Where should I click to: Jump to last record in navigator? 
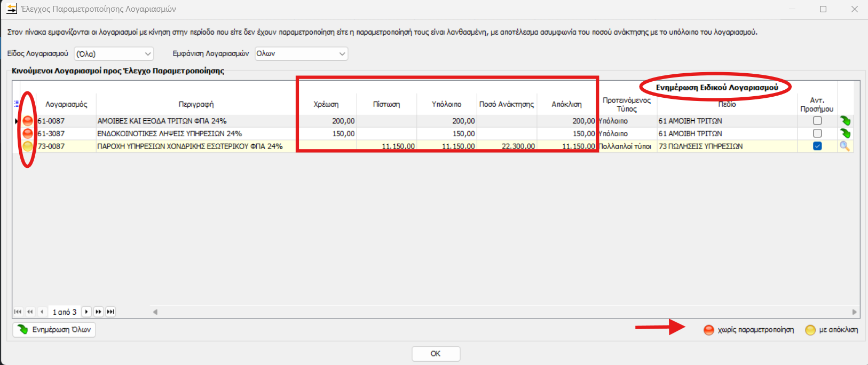pos(111,312)
